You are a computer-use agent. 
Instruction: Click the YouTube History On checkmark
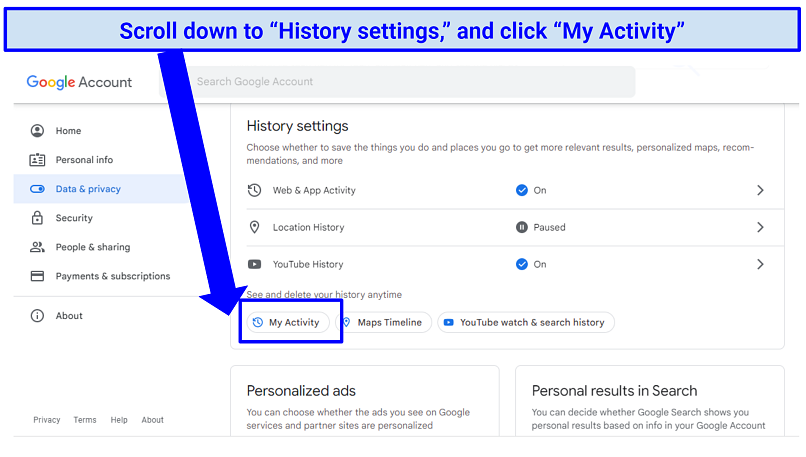[522, 264]
